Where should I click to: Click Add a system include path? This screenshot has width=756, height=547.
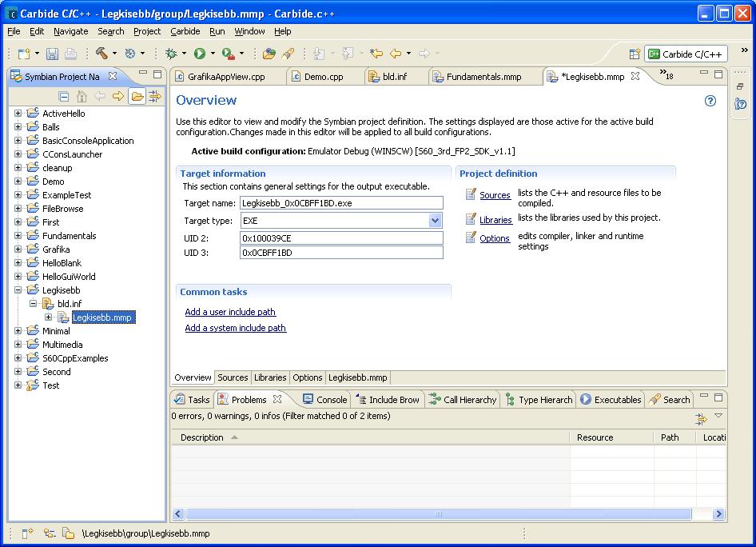point(235,328)
